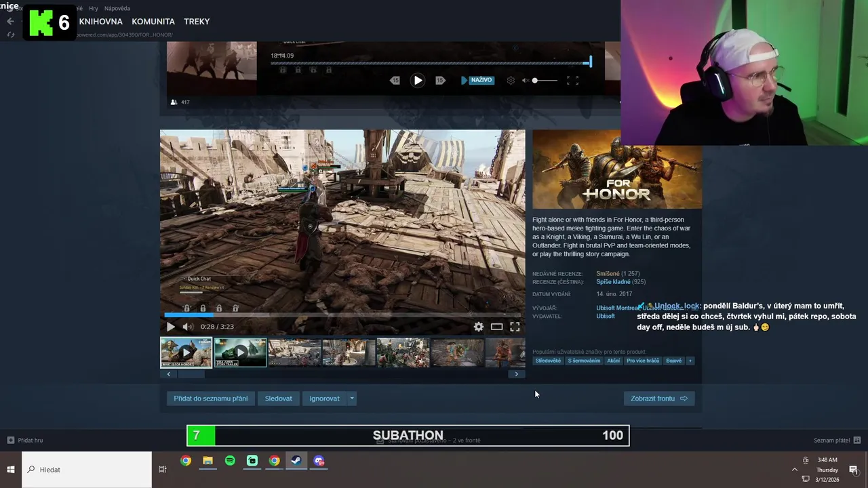Open the fifth screenshot thumbnail

click(x=403, y=352)
